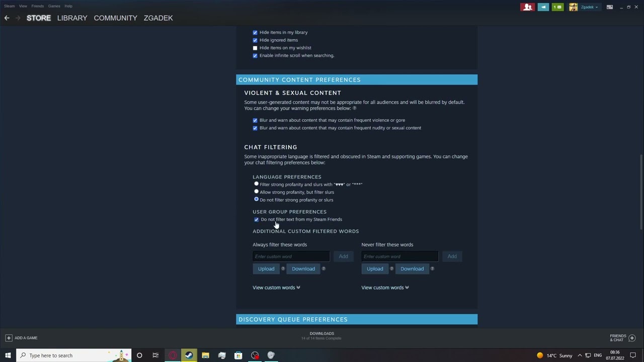
Task: Toggle blur warning for violence or gore
Action: click(x=255, y=121)
